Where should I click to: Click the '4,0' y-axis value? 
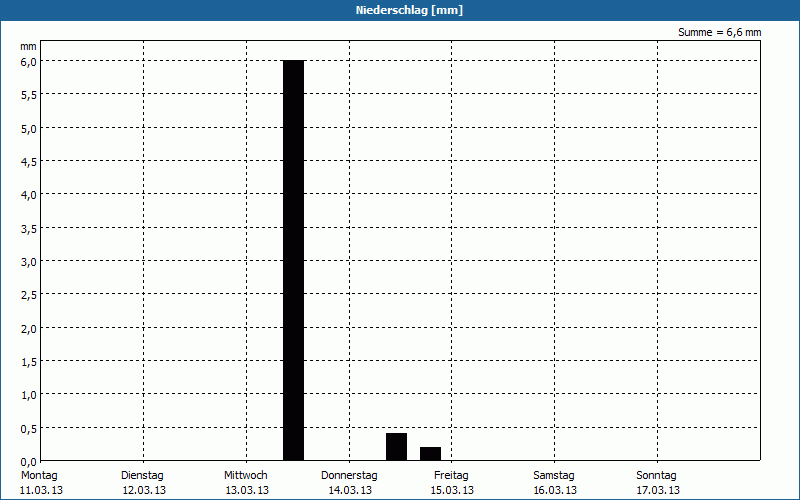click(29, 195)
